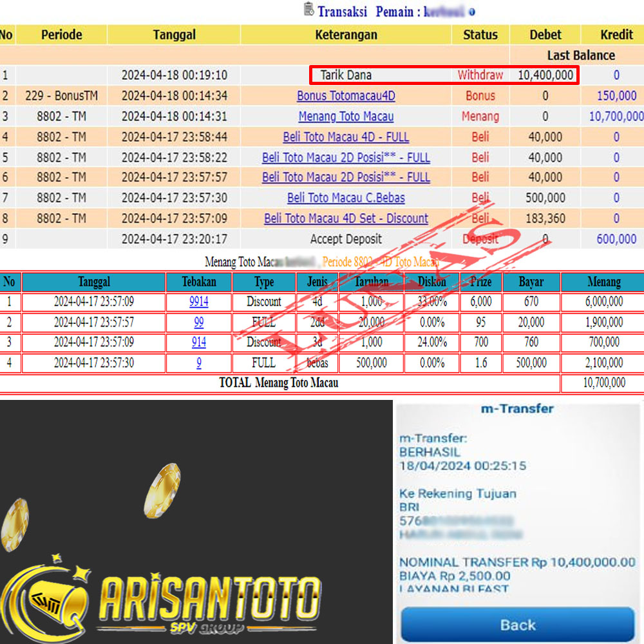Click the Withdraw status text

click(x=480, y=75)
